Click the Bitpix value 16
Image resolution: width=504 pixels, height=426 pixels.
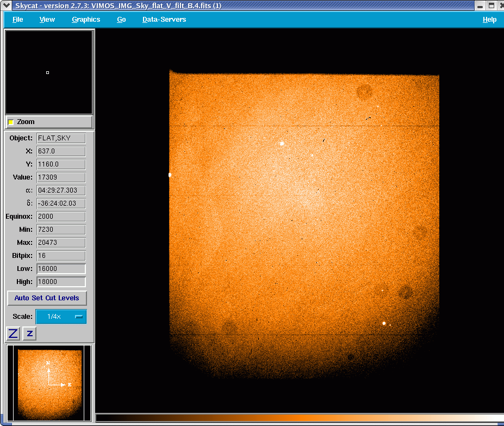point(61,256)
